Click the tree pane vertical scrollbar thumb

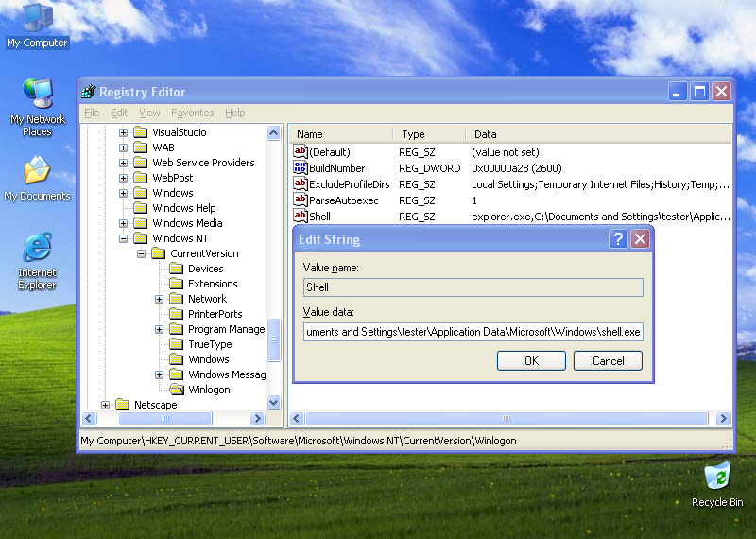click(x=273, y=339)
